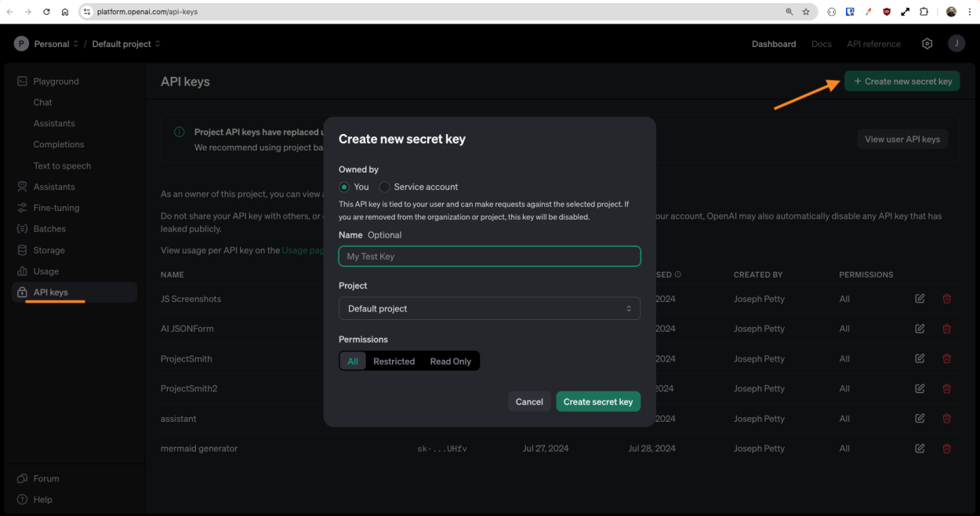
Task: Cancel the new secret key dialog
Action: tap(529, 401)
